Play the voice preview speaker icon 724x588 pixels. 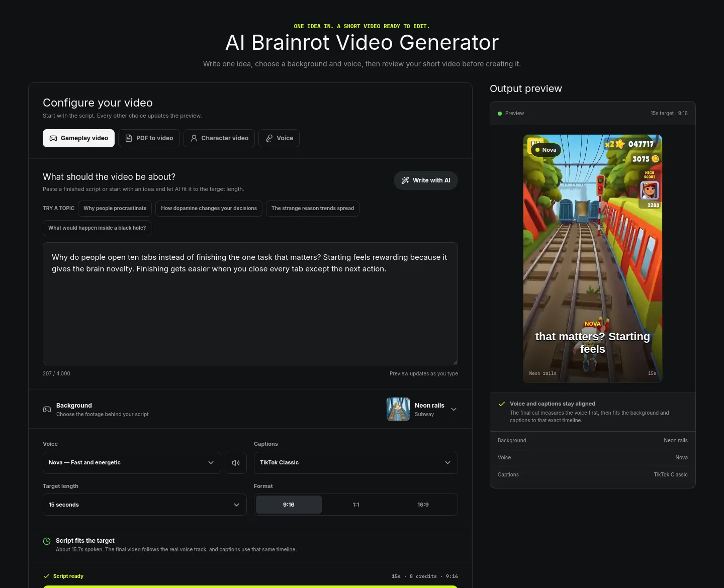point(236,463)
